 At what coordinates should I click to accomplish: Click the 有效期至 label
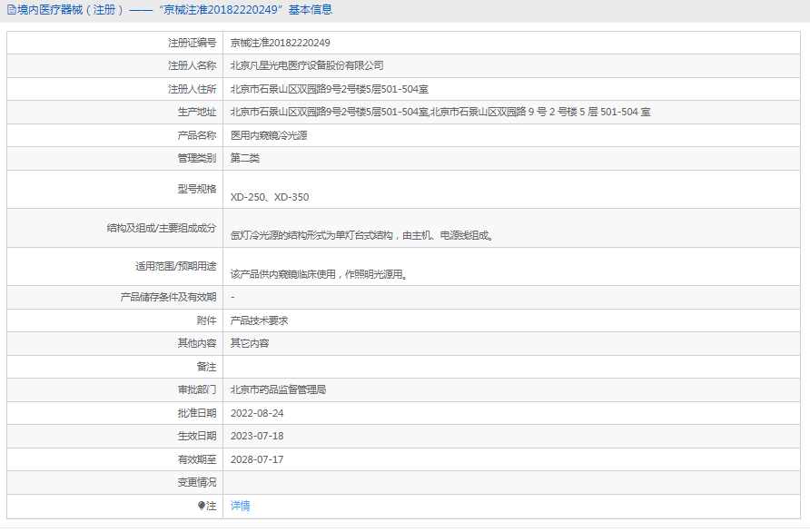coord(197,459)
